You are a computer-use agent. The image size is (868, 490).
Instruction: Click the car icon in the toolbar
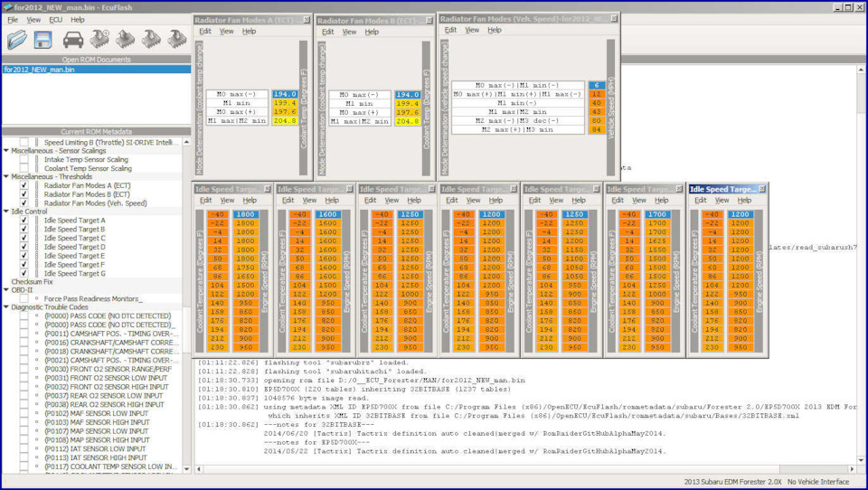(73, 39)
